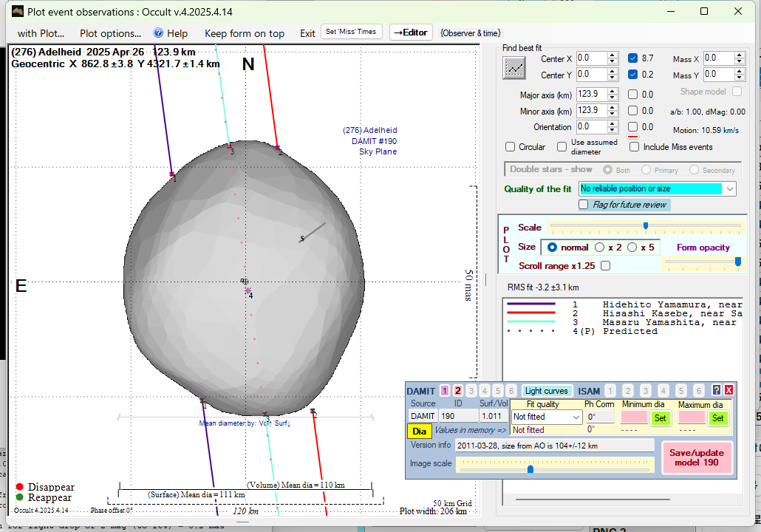The image size is (761, 532).
Task: Select DAMIT model number 1
Action: click(x=445, y=391)
